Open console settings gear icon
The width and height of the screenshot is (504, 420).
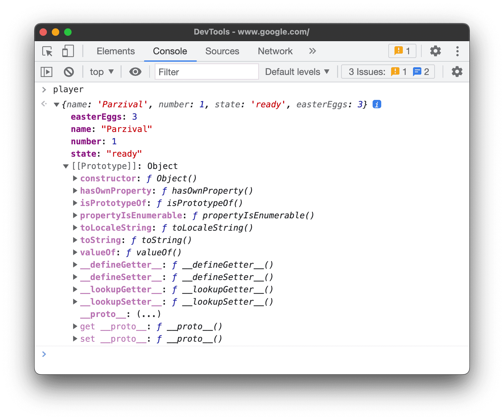pyautogui.click(x=457, y=72)
